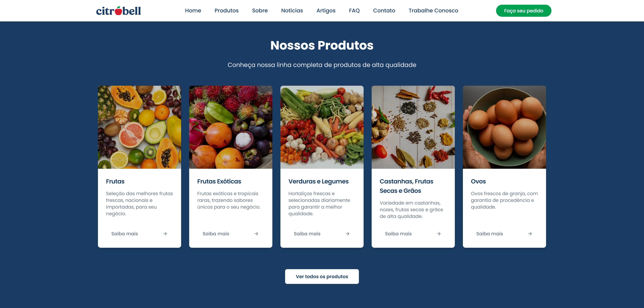
Task: Open the Produtos navigation item
Action: (x=227, y=11)
